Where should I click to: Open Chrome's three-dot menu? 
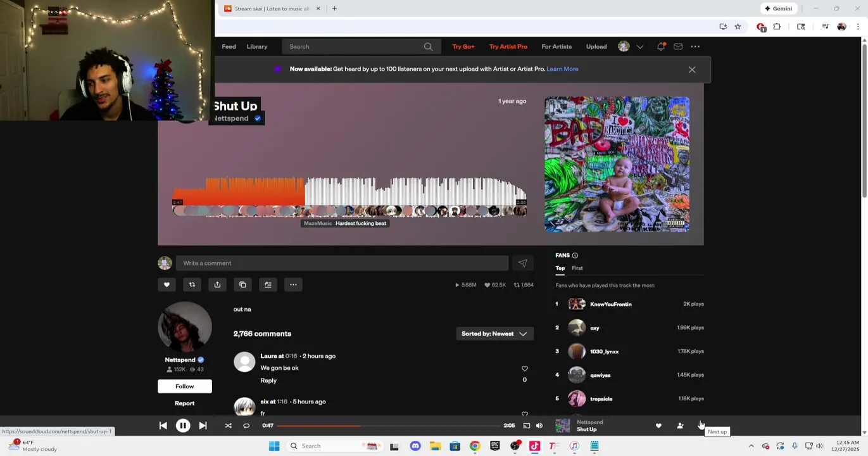(x=858, y=27)
